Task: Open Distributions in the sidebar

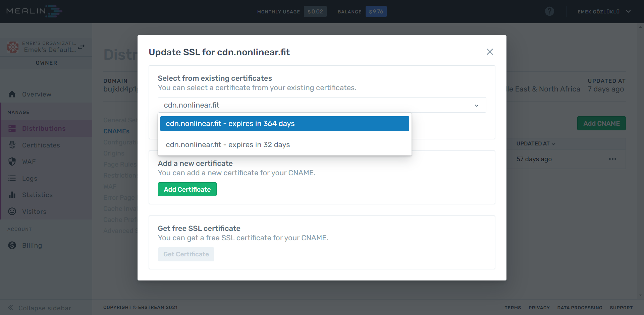Action: pyautogui.click(x=44, y=129)
